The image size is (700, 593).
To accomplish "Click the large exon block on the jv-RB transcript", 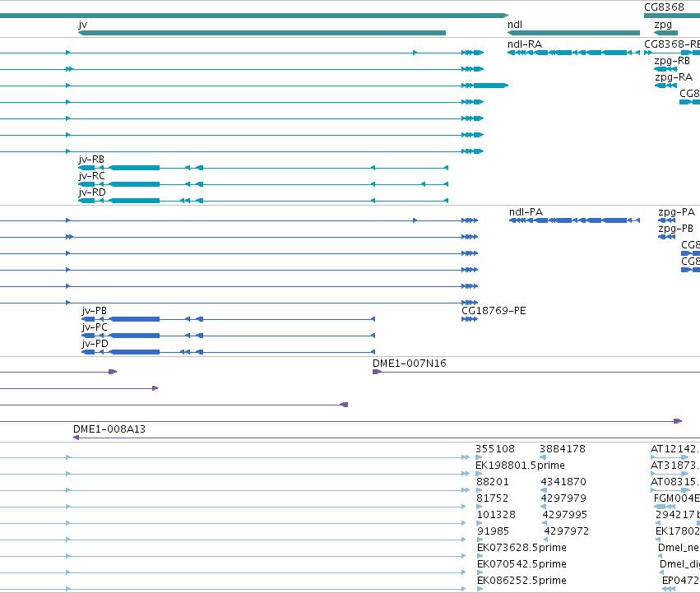I will 134,168.
